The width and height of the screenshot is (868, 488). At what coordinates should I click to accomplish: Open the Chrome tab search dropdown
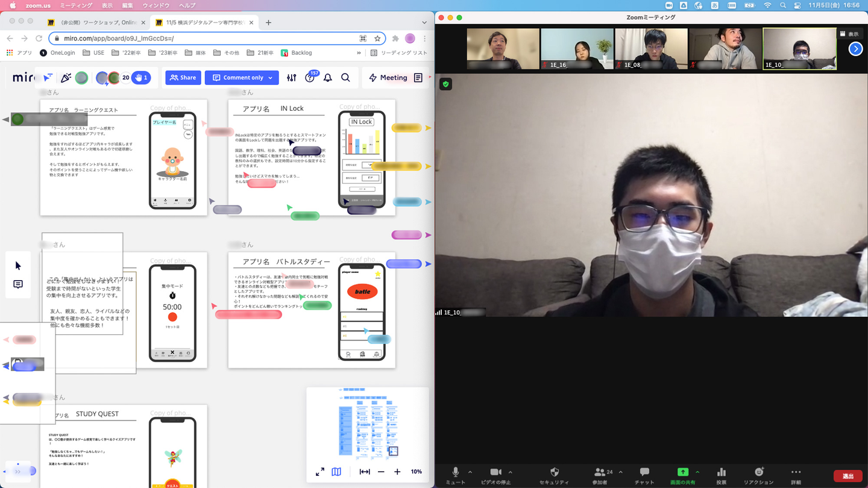click(x=424, y=23)
